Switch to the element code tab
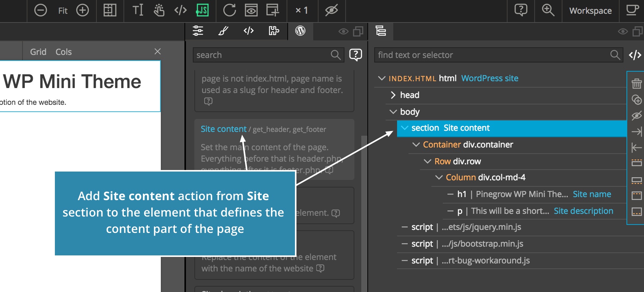 (x=248, y=31)
